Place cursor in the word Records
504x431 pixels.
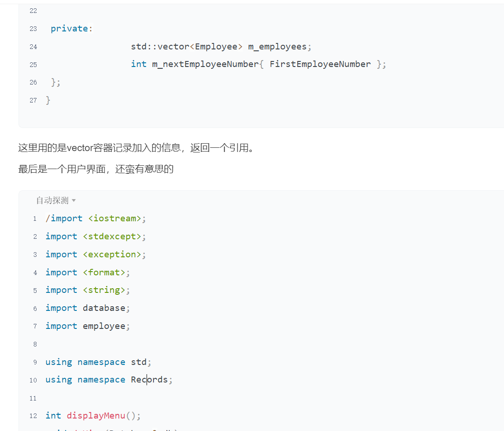coord(149,380)
